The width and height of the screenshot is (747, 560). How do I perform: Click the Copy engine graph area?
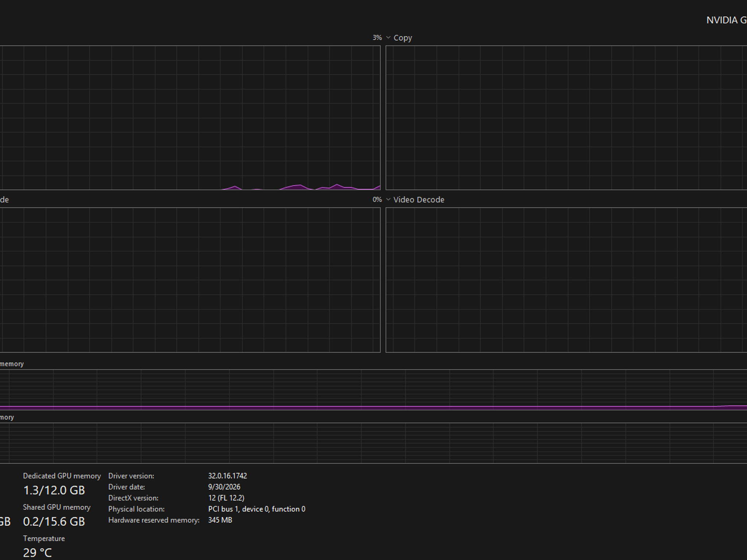tap(566, 118)
